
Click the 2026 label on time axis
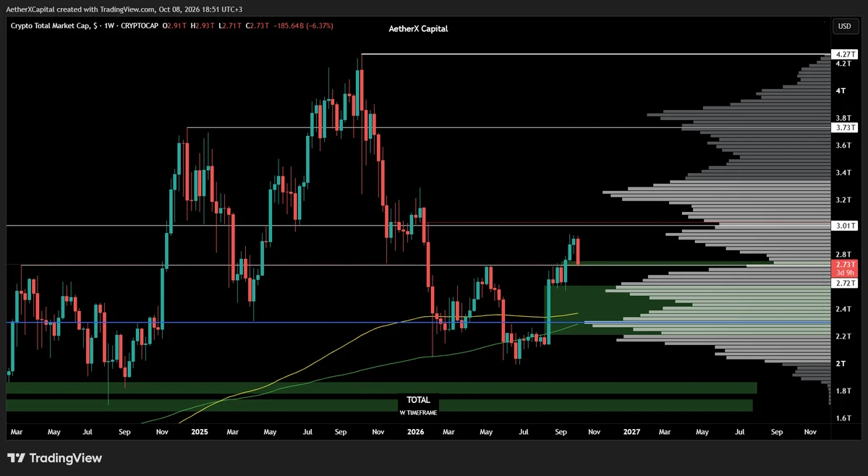[414, 432]
